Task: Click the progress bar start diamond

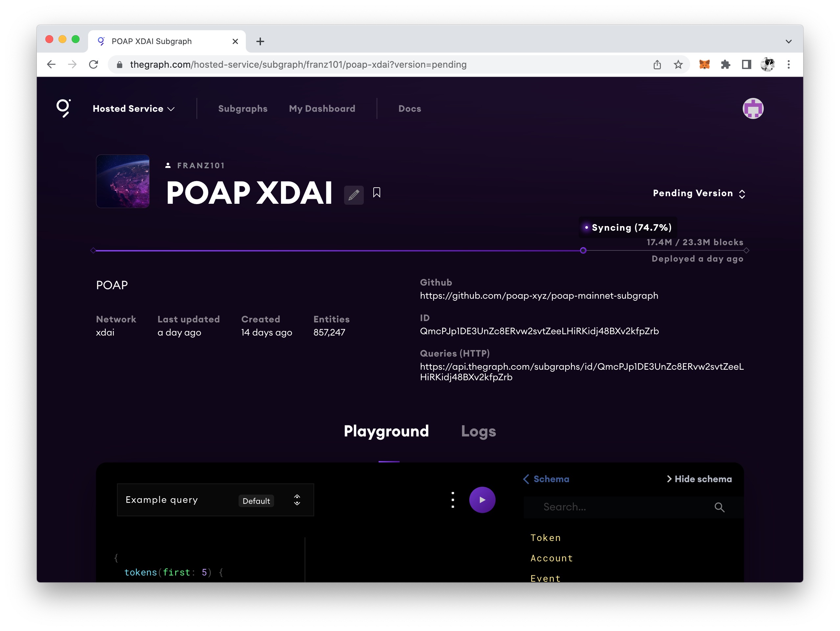Action: (x=93, y=250)
